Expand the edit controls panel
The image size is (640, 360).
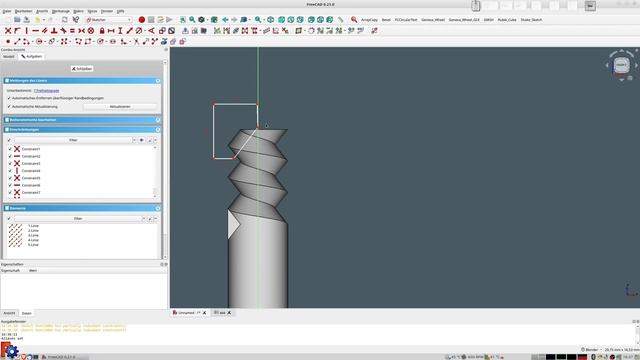tap(158, 120)
